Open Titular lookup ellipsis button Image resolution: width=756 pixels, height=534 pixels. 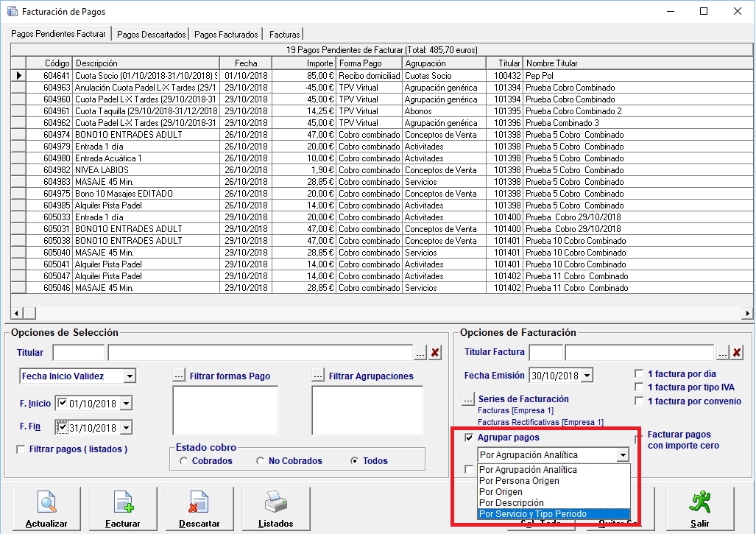click(x=420, y=353)
